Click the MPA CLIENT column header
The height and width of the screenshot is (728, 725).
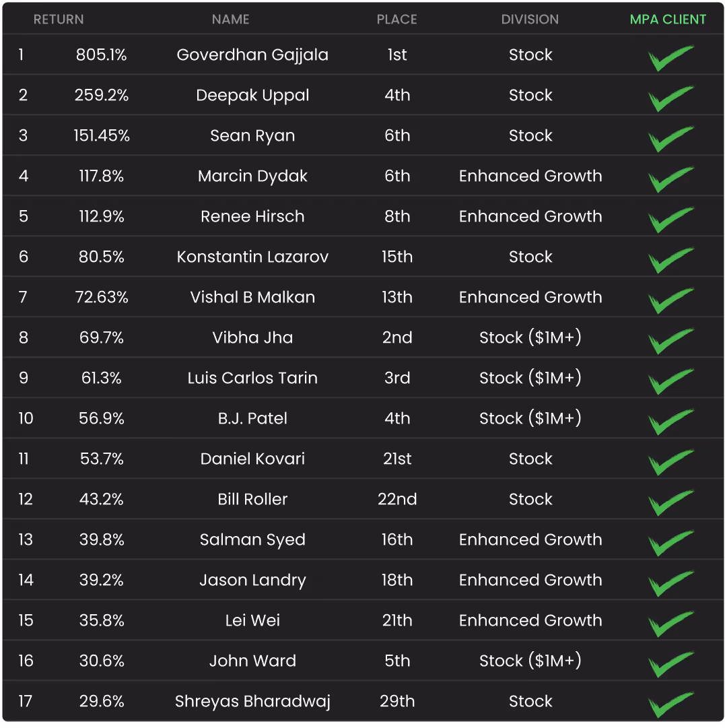(668, 20)
